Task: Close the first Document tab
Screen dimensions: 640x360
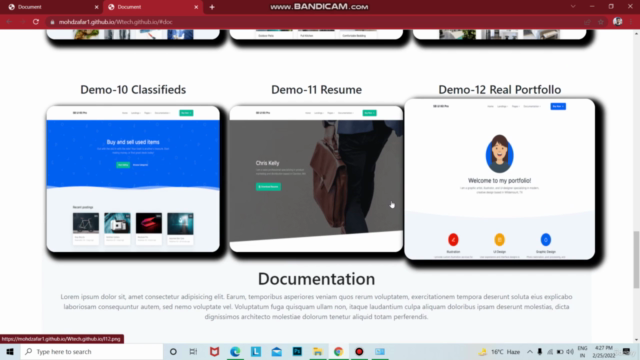Action: [x=96, y=7]
